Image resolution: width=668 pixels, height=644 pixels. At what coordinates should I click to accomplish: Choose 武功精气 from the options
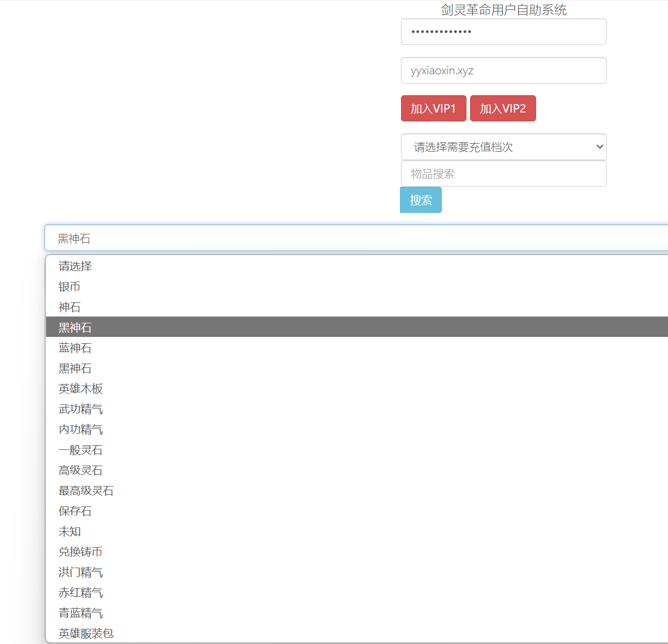coord(81,409)
